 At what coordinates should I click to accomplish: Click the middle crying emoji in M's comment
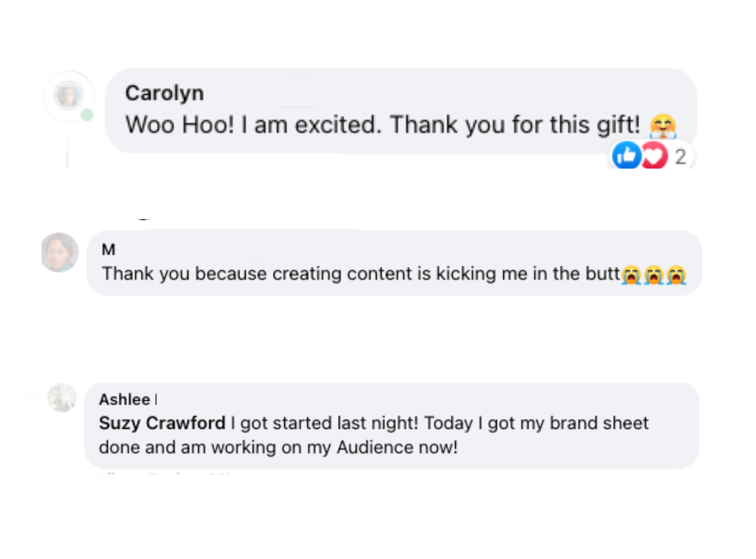point(654,275)
